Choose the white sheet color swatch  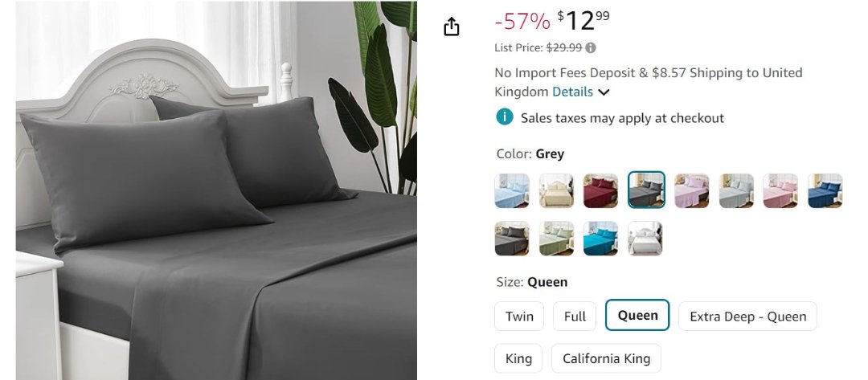point(645,239)
